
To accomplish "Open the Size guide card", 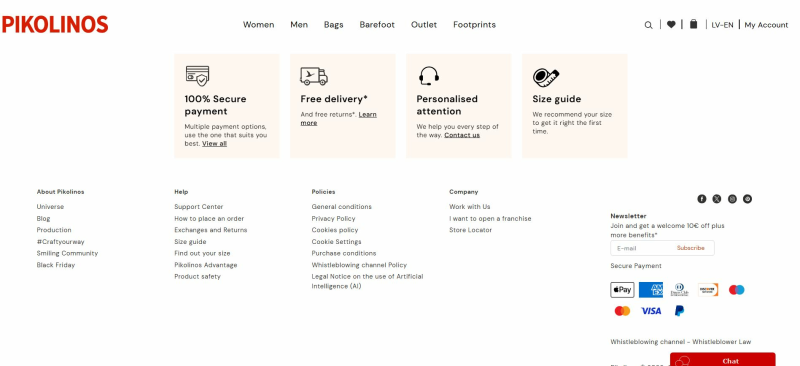I will (x=574, y=106).
